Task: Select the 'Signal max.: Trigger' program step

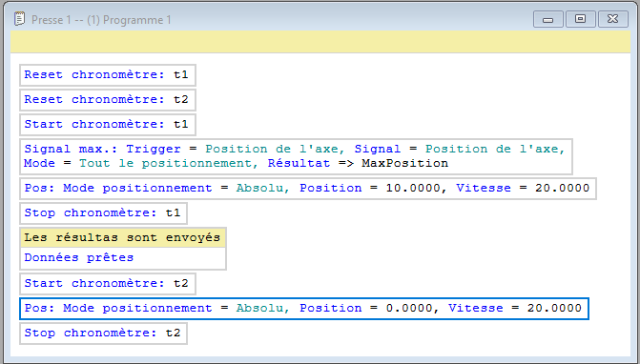Action: [296, 156]
